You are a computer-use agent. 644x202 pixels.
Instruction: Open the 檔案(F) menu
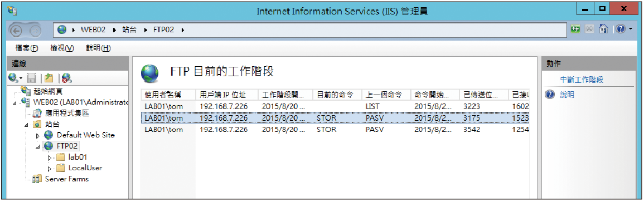(x=27, y=48)
